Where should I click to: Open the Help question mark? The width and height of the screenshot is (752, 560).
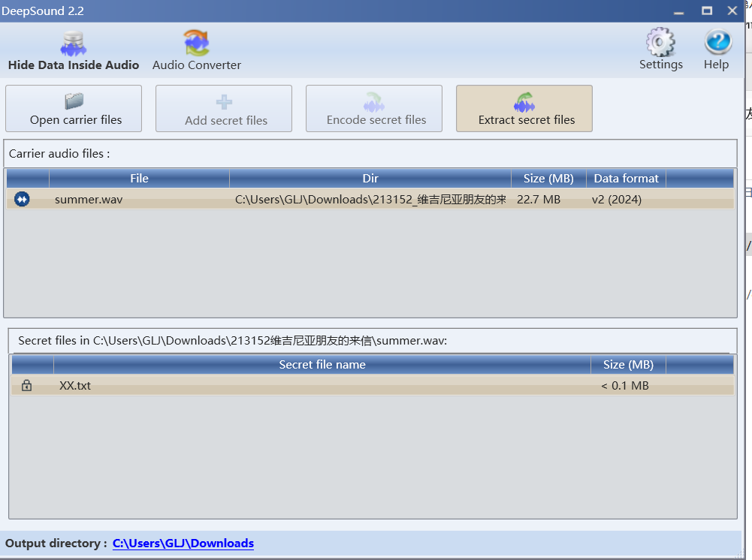click(x=717, y=50)
